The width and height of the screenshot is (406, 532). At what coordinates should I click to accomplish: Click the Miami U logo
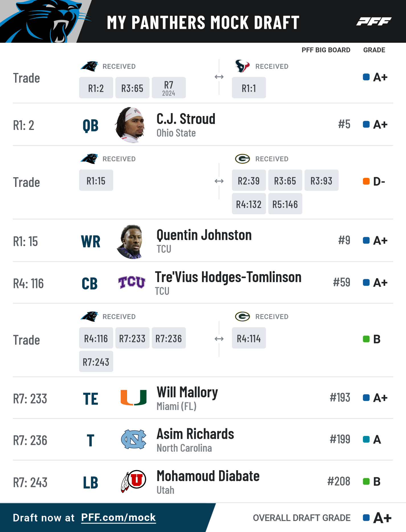(x=133, y=398)
